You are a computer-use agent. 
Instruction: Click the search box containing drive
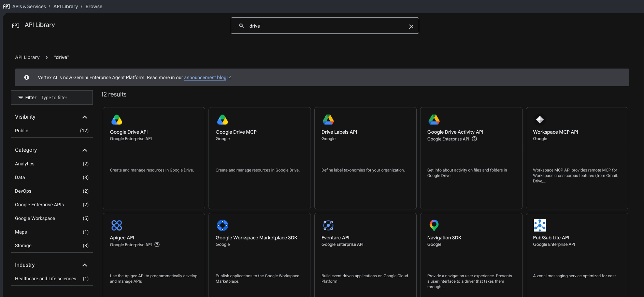click(325, 26)
